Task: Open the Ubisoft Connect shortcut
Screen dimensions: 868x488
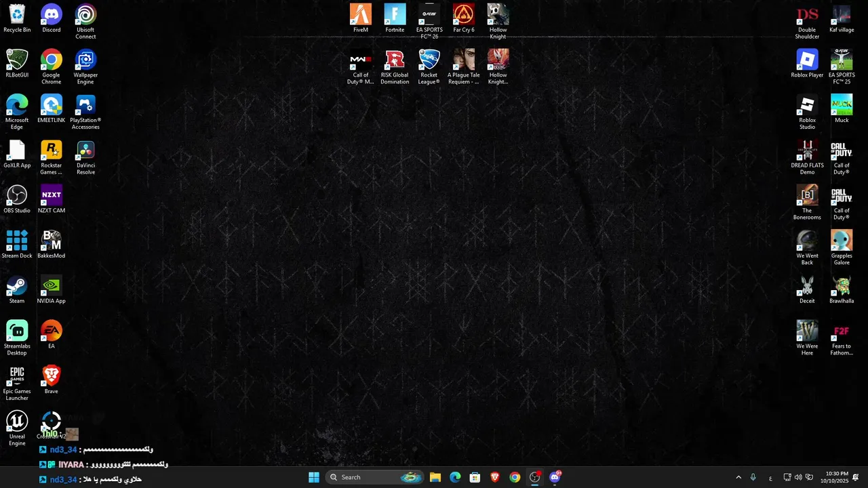Action: [x=85, y=22]
